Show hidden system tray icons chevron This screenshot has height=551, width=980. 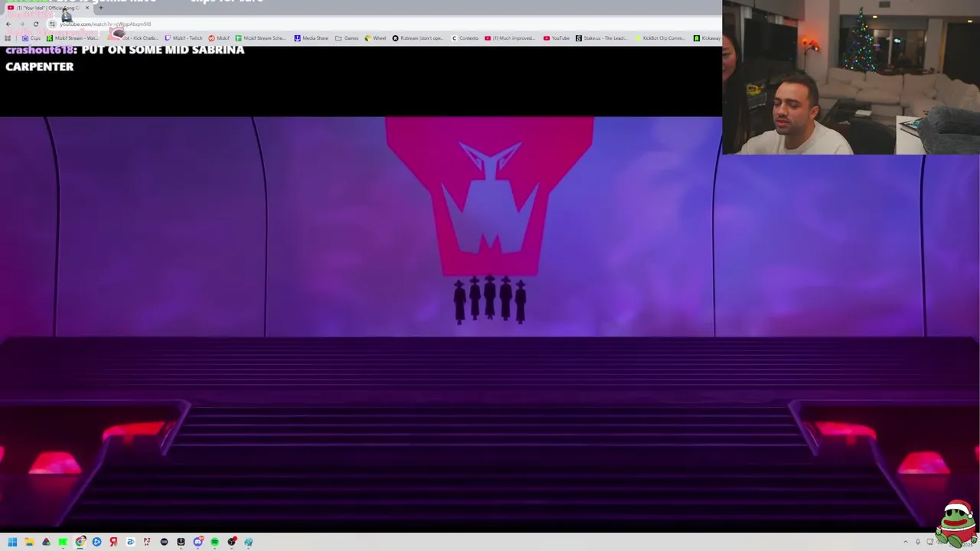click(x=905, y=542)
